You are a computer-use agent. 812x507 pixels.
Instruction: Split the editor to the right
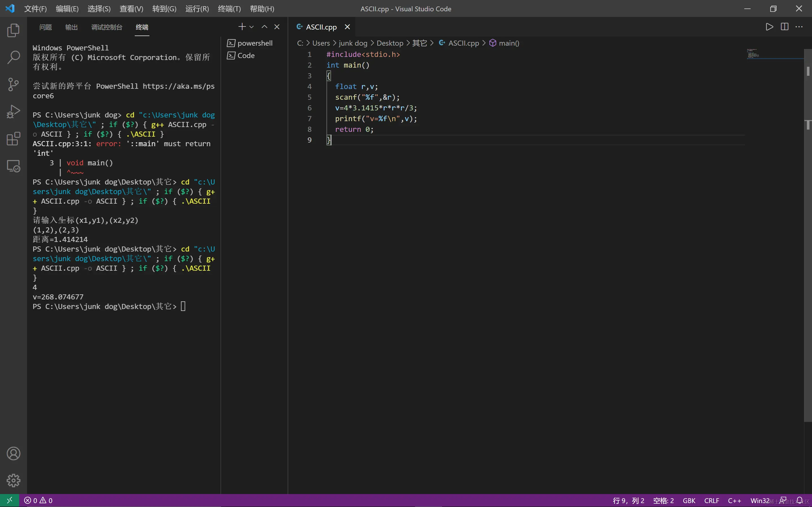784,27
